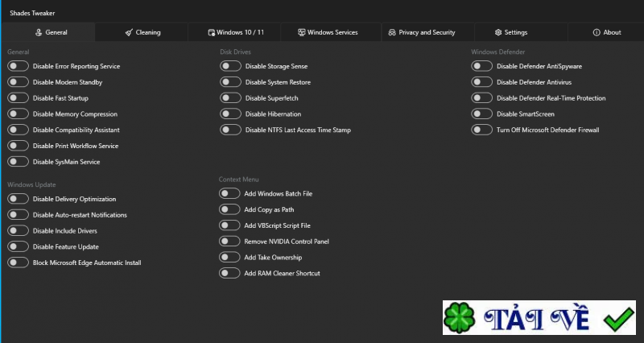Show the About tab

pyautogui.click(x=606, y=32)
